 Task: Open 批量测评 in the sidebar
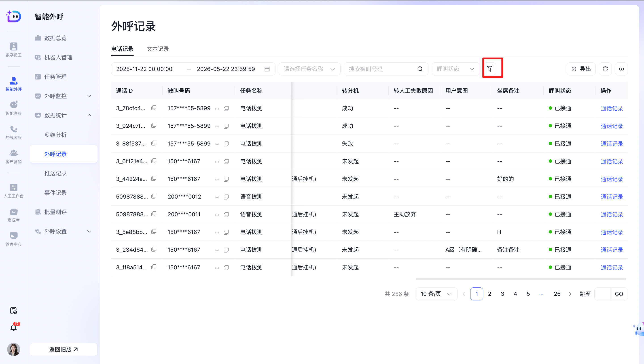64,212
